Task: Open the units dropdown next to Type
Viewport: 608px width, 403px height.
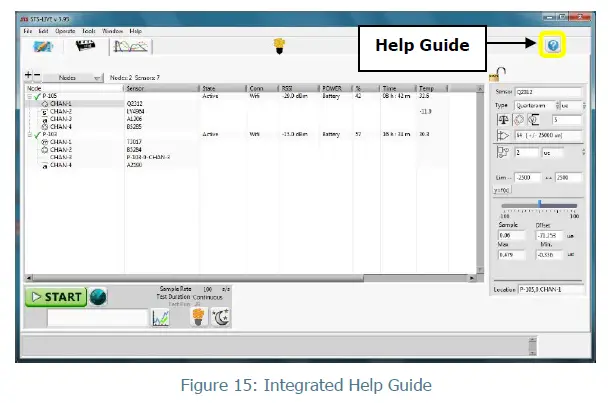Action: click(x=573, y=106)
